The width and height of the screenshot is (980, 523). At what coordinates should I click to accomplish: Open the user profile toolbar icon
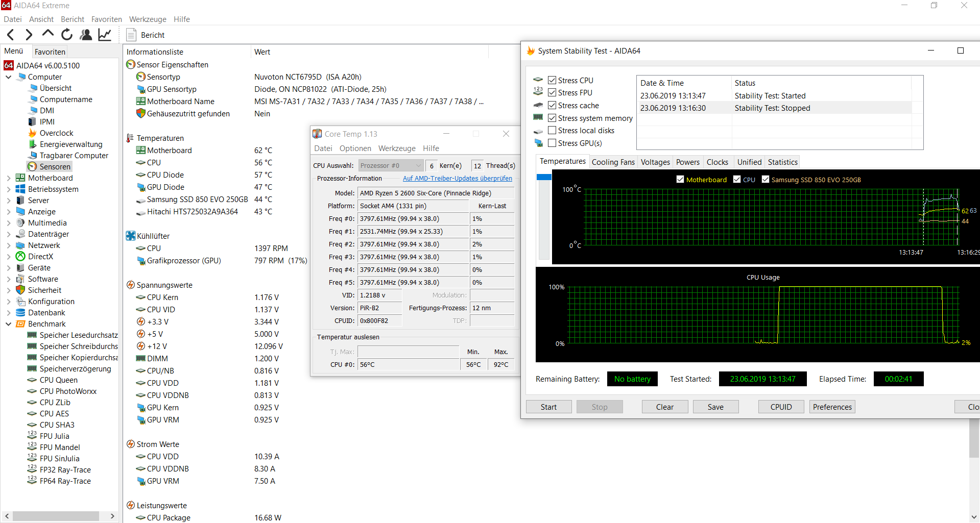[x=86, y=35]
